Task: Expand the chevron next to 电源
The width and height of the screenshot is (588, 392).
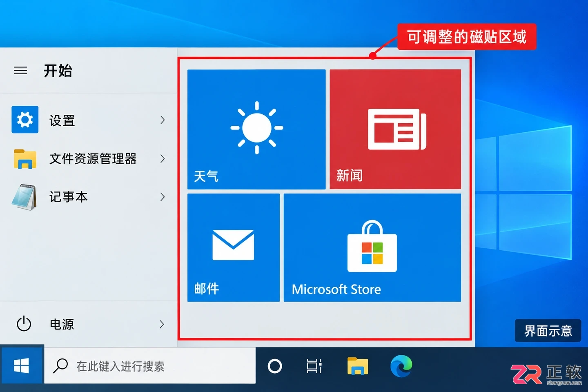Action: coord(162,324)
